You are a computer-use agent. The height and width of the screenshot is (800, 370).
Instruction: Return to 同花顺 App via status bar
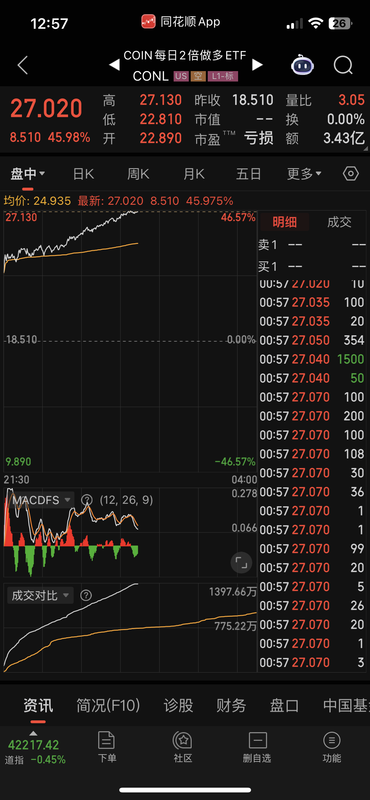(x=181, y=22)
